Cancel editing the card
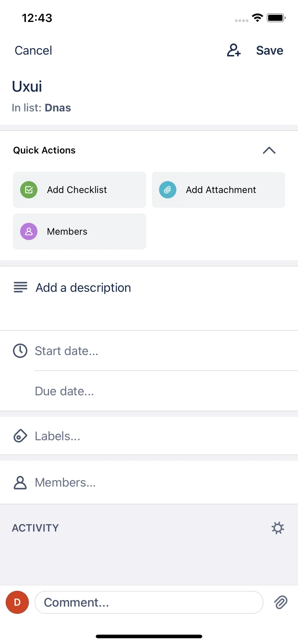Screen dimensions: 298x644 point(33,50)
